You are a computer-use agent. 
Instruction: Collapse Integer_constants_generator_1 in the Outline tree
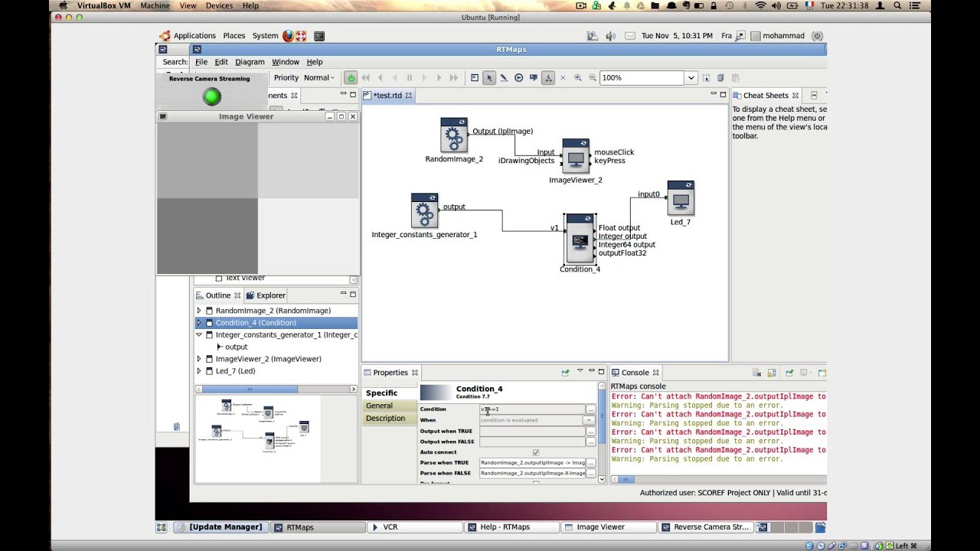199,335
